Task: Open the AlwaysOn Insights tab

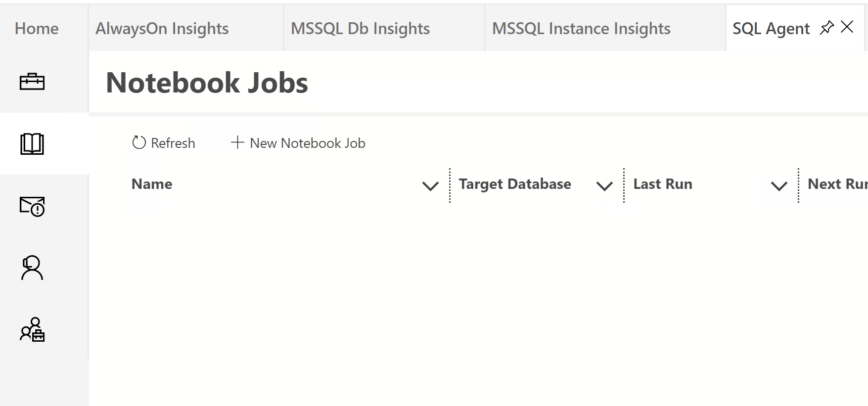Action: [162, 29]
